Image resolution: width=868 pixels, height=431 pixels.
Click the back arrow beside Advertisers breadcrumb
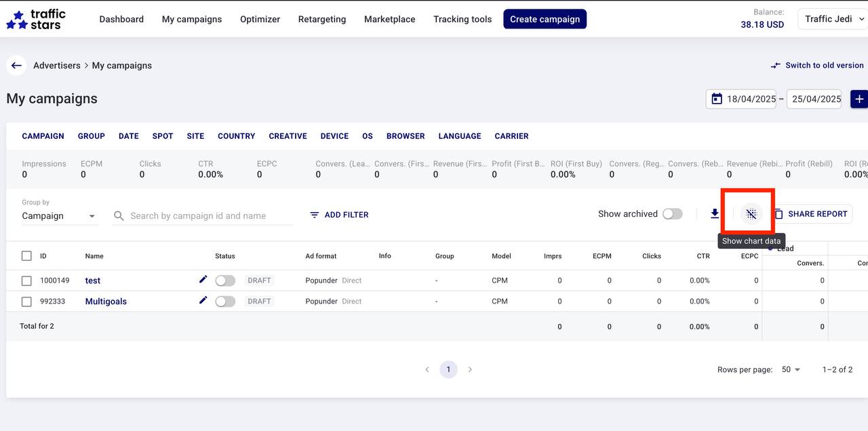pos(16,66)
